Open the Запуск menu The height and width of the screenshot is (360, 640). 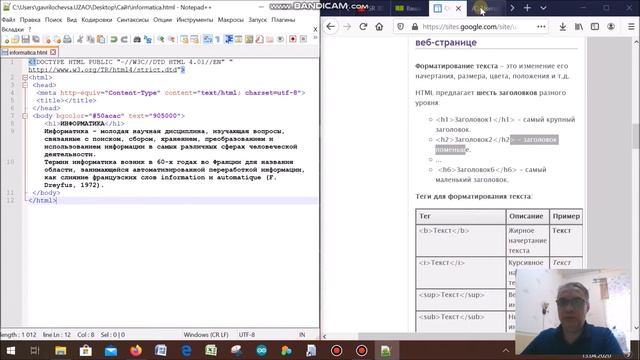[x=258, y=20]
